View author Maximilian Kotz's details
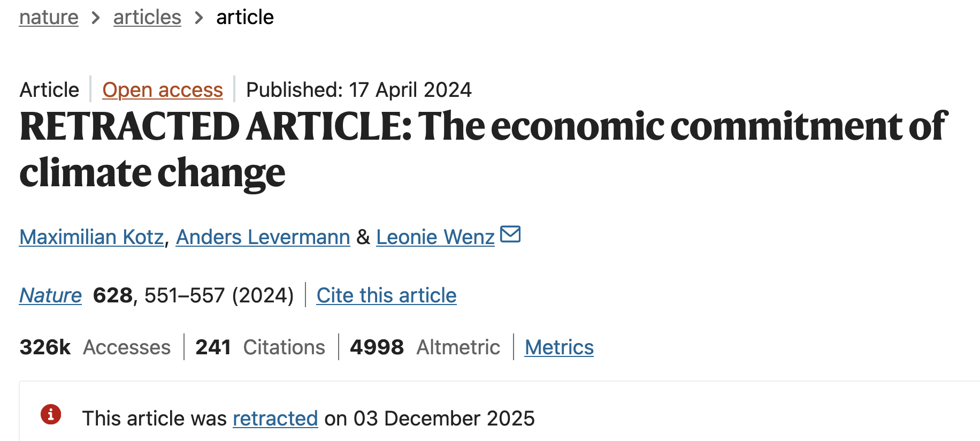 pyautogui.click(x=91, y=237)
